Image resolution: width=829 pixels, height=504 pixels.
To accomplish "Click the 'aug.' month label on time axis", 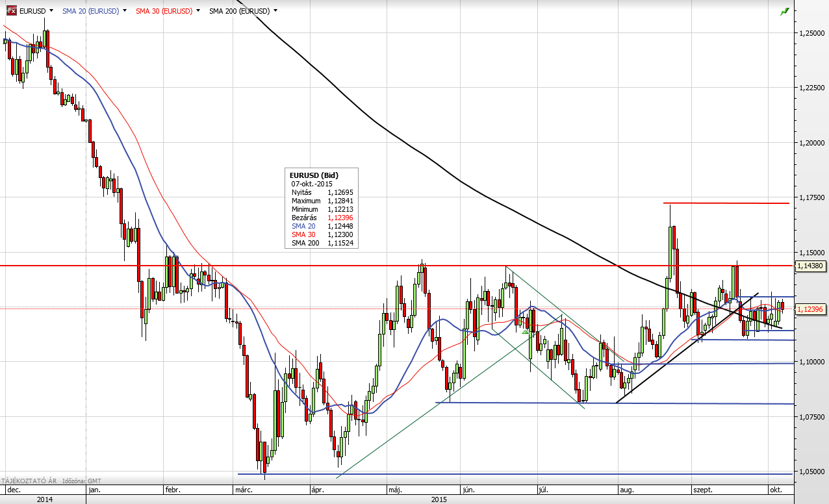I will [x=627, y=489].
